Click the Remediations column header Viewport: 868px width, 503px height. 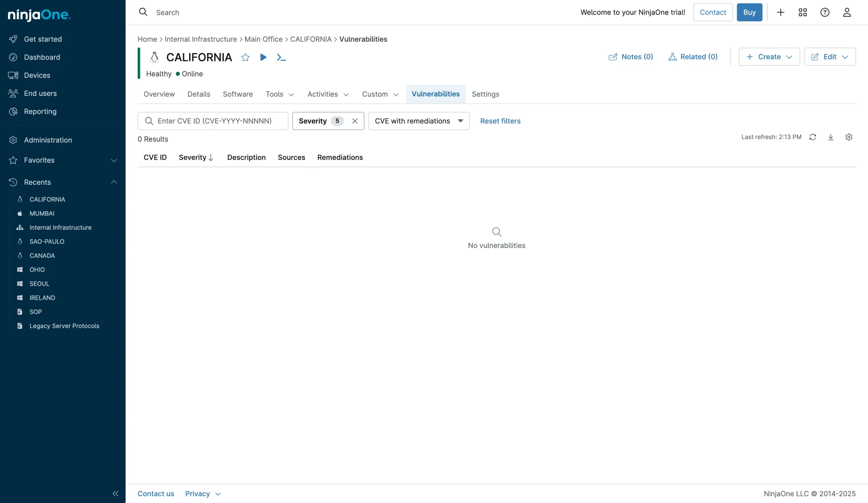(340, 157)
